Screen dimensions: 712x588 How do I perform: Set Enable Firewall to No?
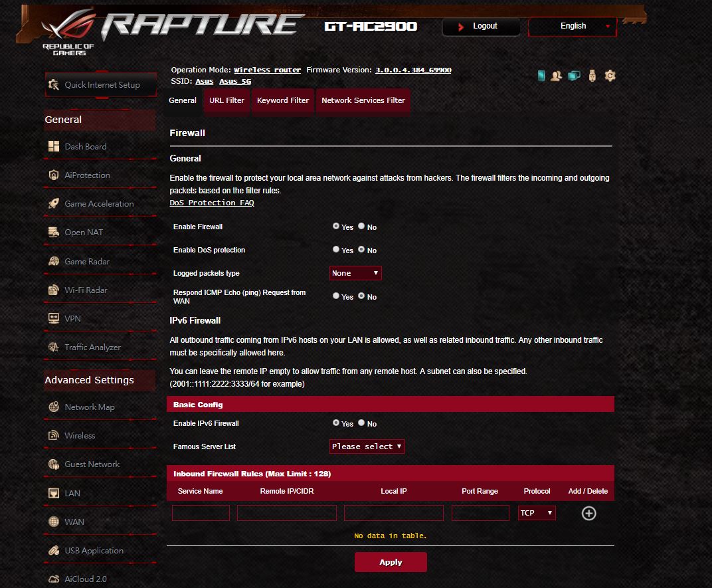coord(361,226)
